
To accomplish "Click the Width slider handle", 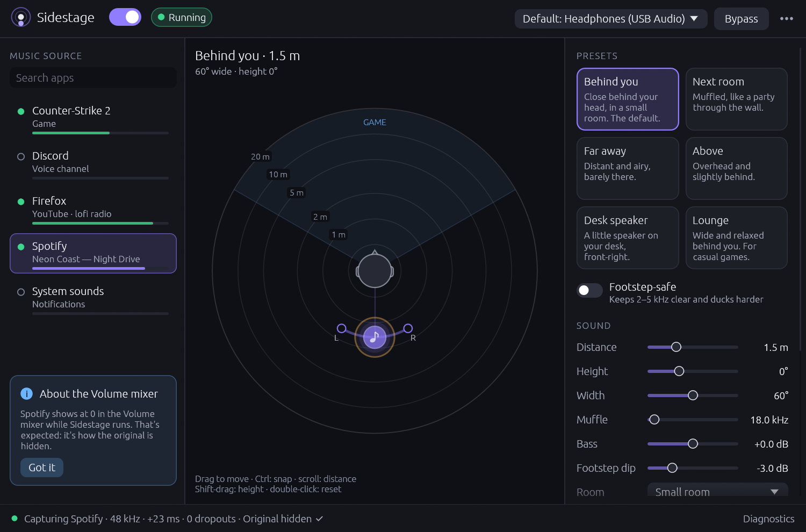I will point(693,396).
